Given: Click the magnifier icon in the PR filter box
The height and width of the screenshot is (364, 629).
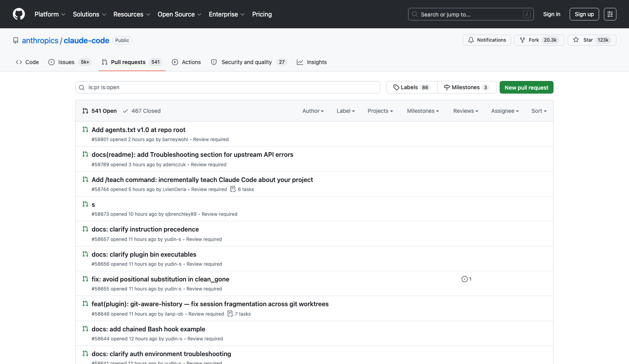Looking at the screenshot, I should click(82, 88).
